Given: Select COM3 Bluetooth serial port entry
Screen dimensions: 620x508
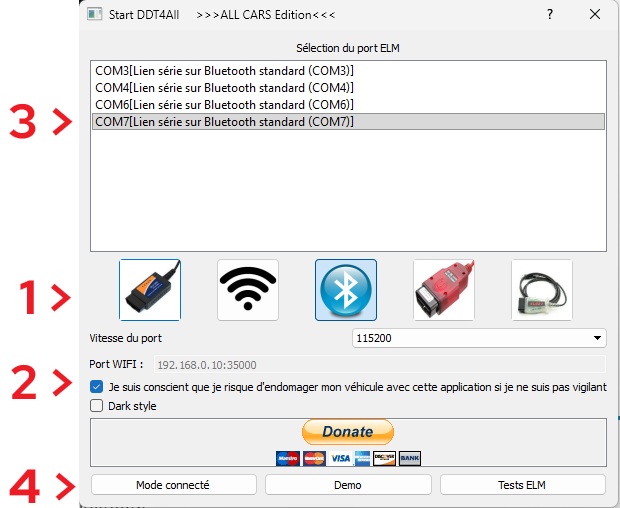Looking at the screenshot, I should click(x=224, y=71).
